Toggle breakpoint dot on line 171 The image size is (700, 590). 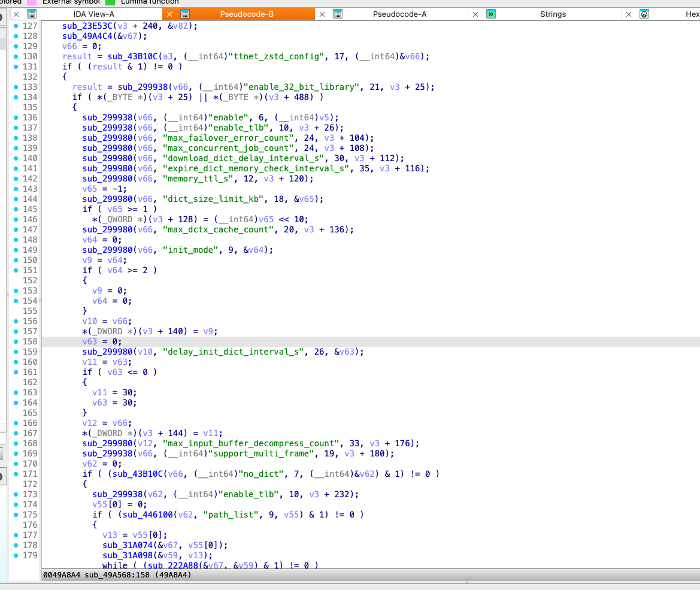tap(15, 474)
